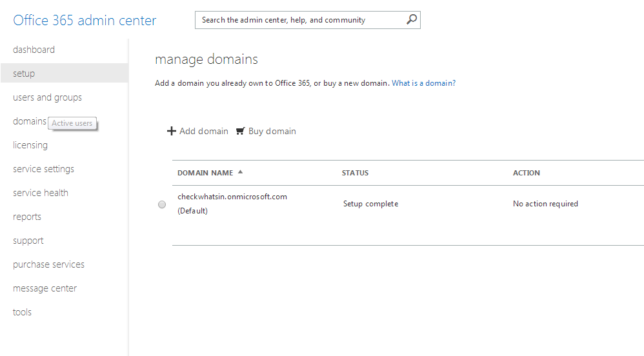Click the sort arrow beside DOMAIN NAME

coord(240,172)
